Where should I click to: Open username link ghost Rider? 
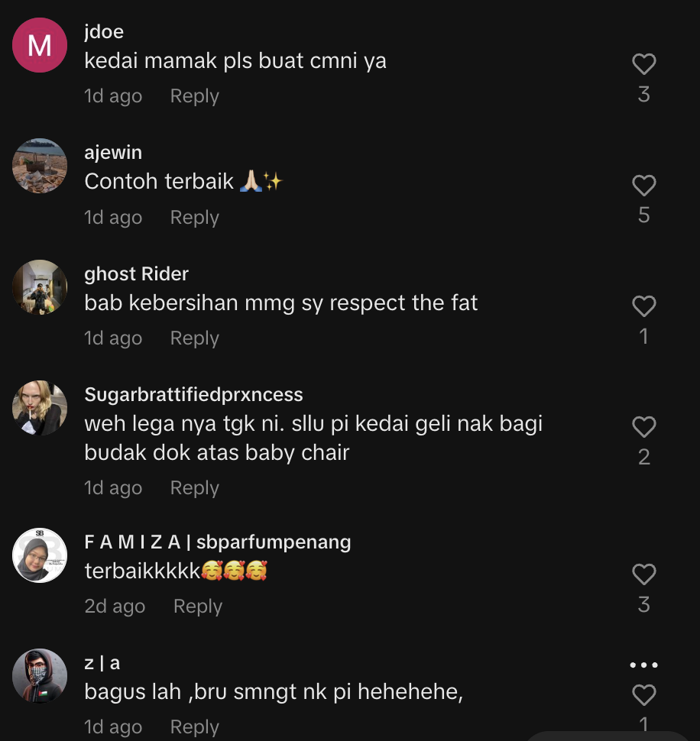pos(136,273)
